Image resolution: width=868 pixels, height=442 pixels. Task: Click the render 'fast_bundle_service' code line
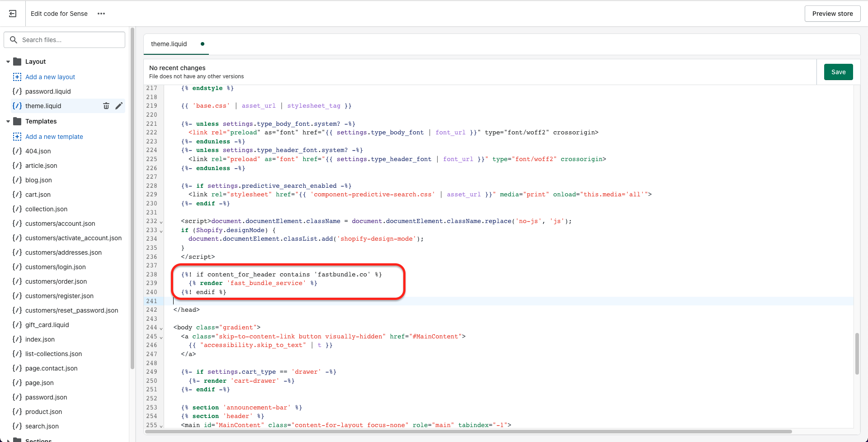click(x=253, y=283)
